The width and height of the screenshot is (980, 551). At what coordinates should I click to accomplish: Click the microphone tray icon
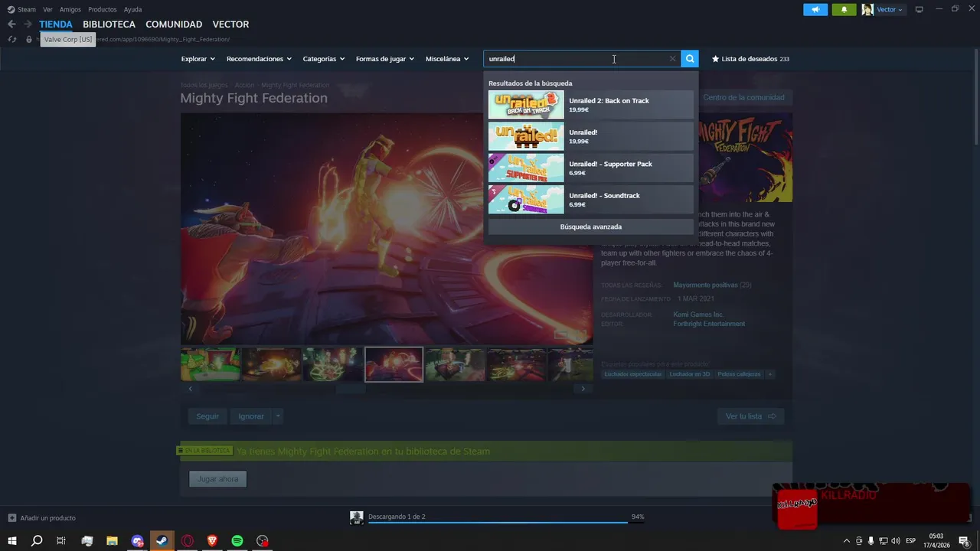click(x=871, y=541)
